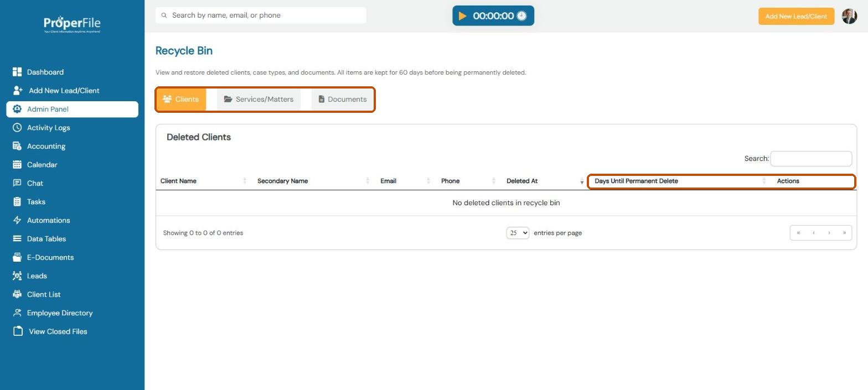Open the Dashboard icon in sidebar
This screenshot has height=390, width=868.
click(x=17, y=72)
